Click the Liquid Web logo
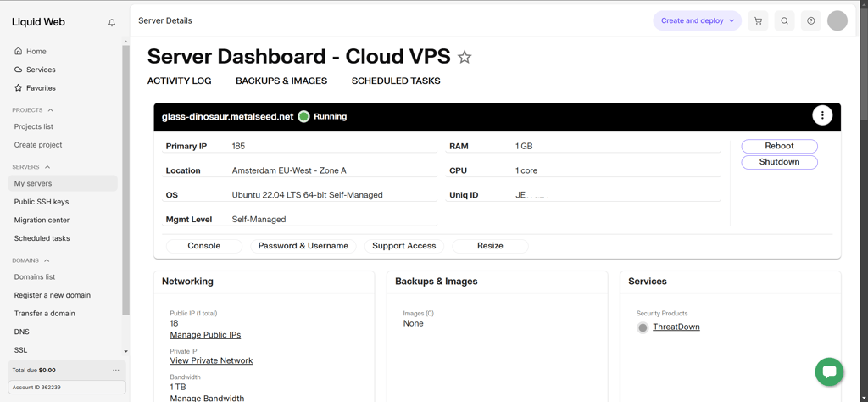Image resolution: width=868 pixels, height=402 pixels. (39, 22)
